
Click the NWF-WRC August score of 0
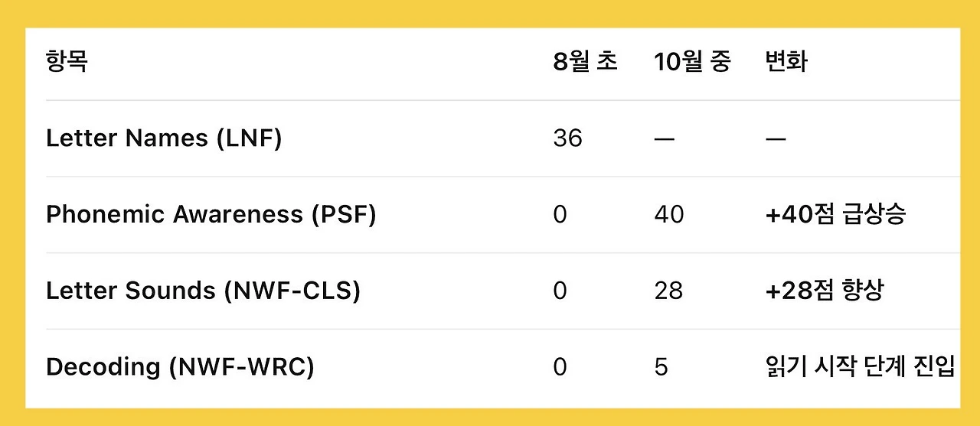(560, 367)
